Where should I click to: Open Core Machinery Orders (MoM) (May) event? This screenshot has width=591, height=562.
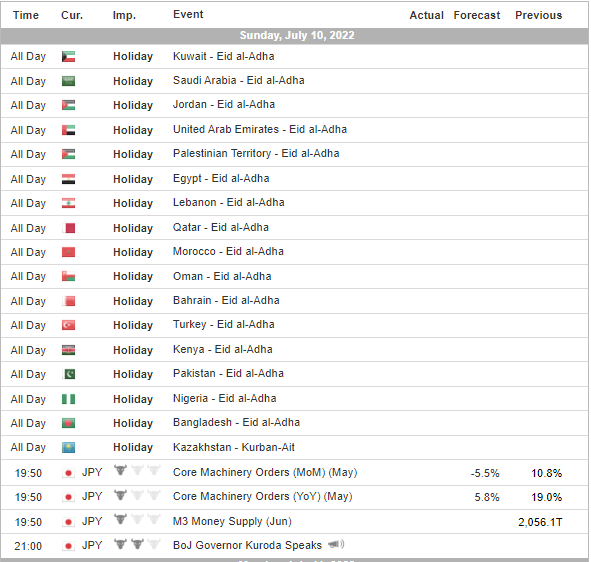click(x=265, y=472)
